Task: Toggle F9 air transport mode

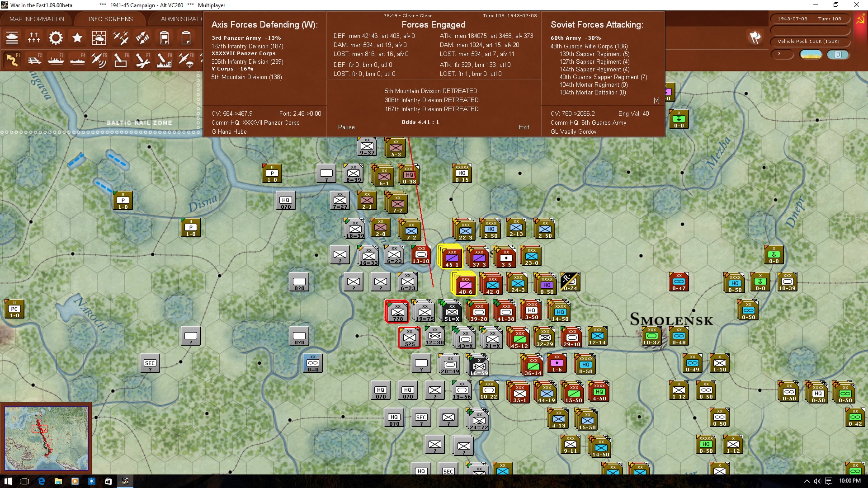Action: pyautogui.click(x=186, y=60)
